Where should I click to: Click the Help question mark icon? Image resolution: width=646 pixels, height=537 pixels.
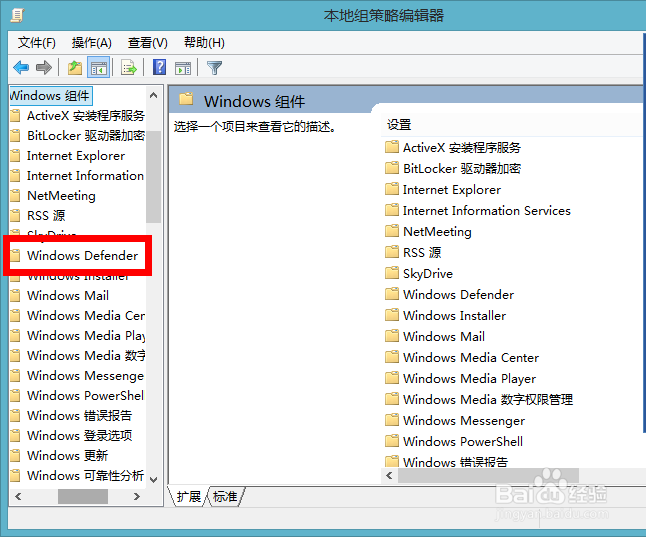pyautogui.click(x=159, y=67)
